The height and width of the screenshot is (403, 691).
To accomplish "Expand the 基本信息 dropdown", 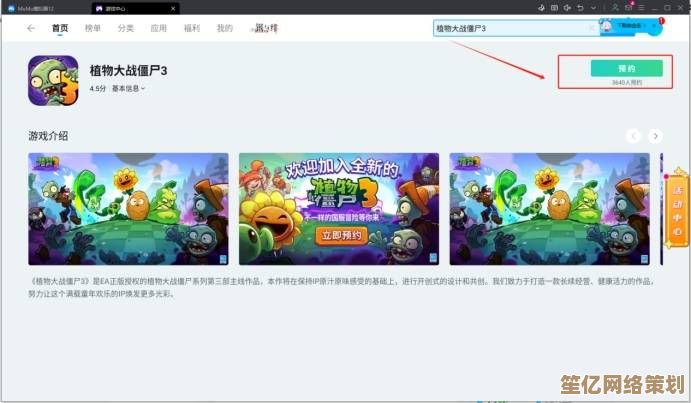I will 128,88.
